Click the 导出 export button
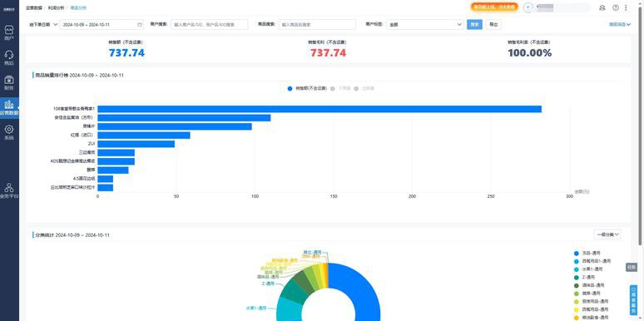Image resolution: width=644 pixels, height=321 pixels. [493, 25]
